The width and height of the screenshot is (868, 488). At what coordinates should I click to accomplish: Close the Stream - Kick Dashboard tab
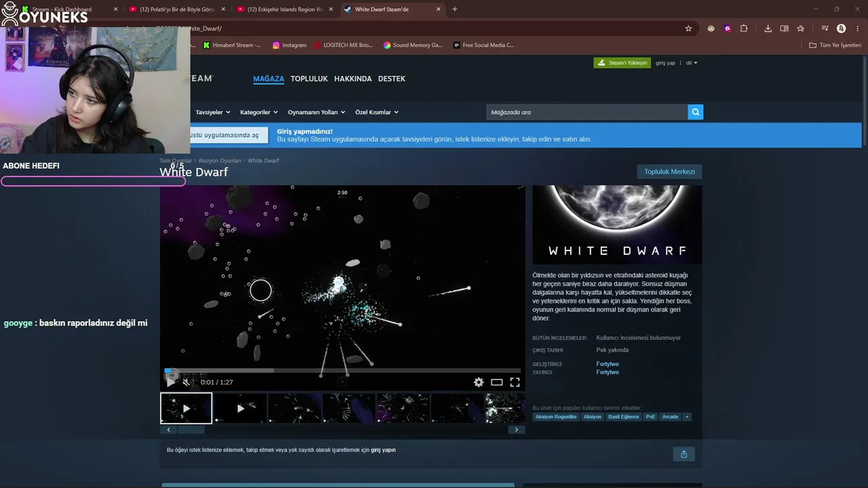click(x=115, y=9)
